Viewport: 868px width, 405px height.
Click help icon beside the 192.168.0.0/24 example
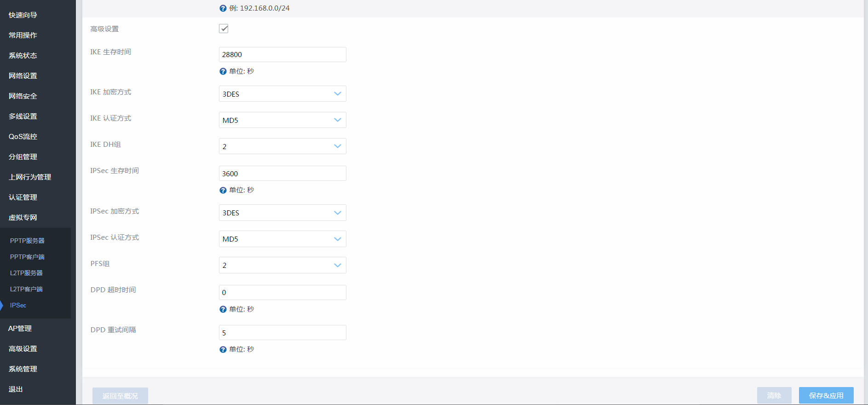(223, 8)
